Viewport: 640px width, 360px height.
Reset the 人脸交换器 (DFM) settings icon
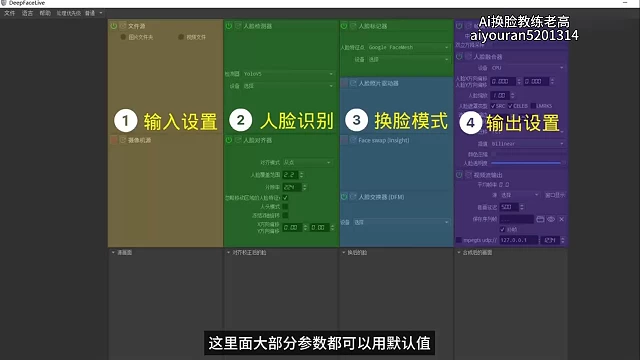click(353, 197)
